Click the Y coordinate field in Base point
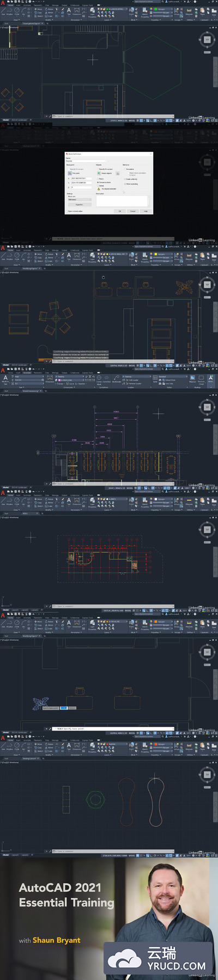This screenshot has width=218, height=980. tap(81, 182)
